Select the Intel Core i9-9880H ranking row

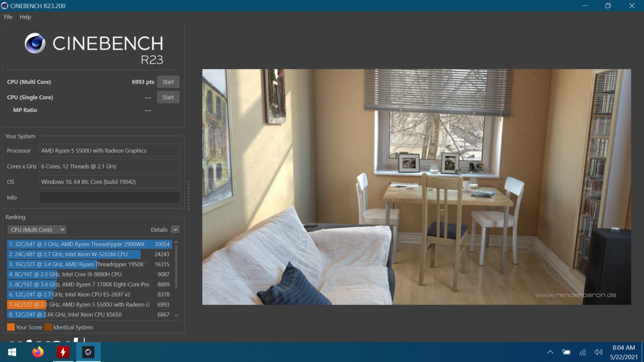pyautogui.click(x=89, y=274)
